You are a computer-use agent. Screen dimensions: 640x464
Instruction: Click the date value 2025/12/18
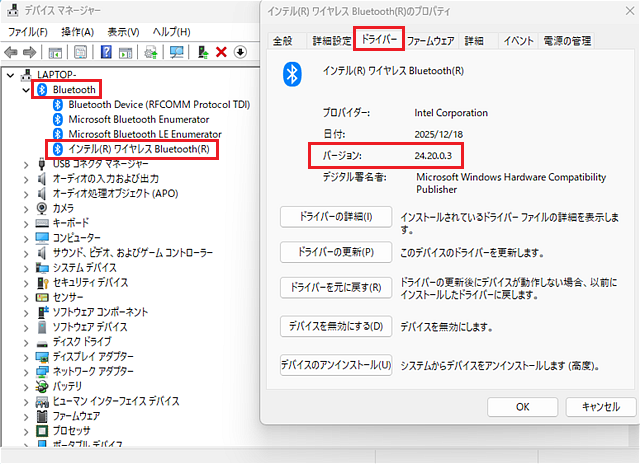click(x=439, y=134)
